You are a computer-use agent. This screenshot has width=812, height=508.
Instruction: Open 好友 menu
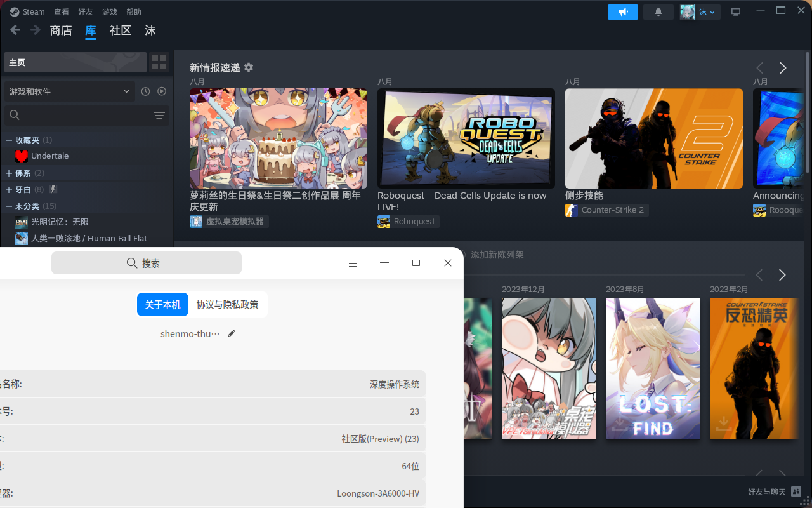86,12
